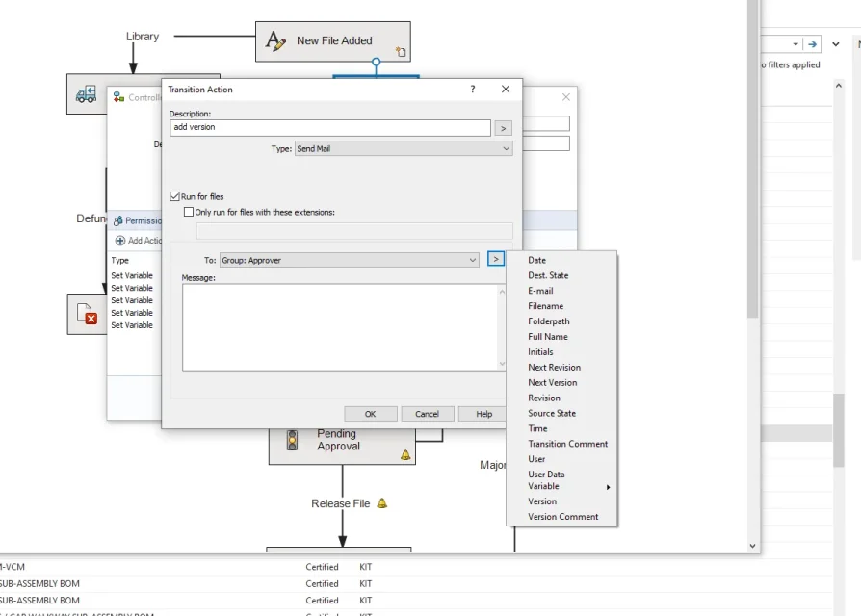Click the Add Action plus icon
861x616 pixels.
(120, 241)
